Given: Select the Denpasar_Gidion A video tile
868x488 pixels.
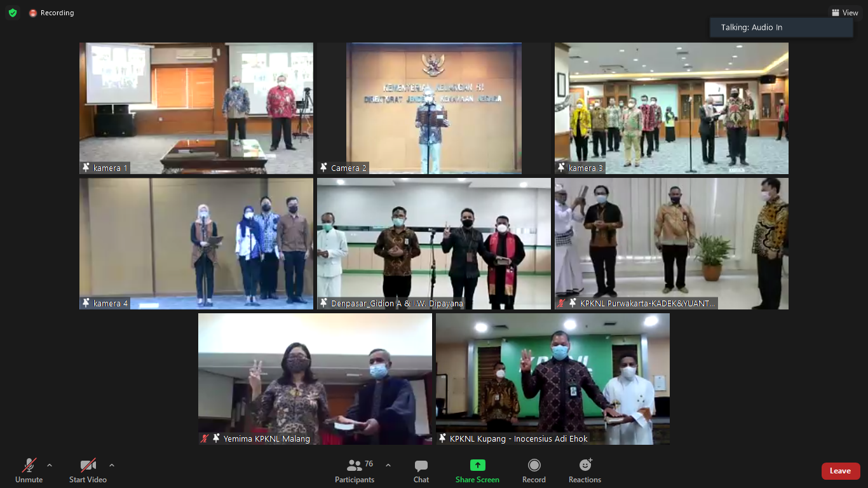Looking at the screenshot, I should (434, 243).
